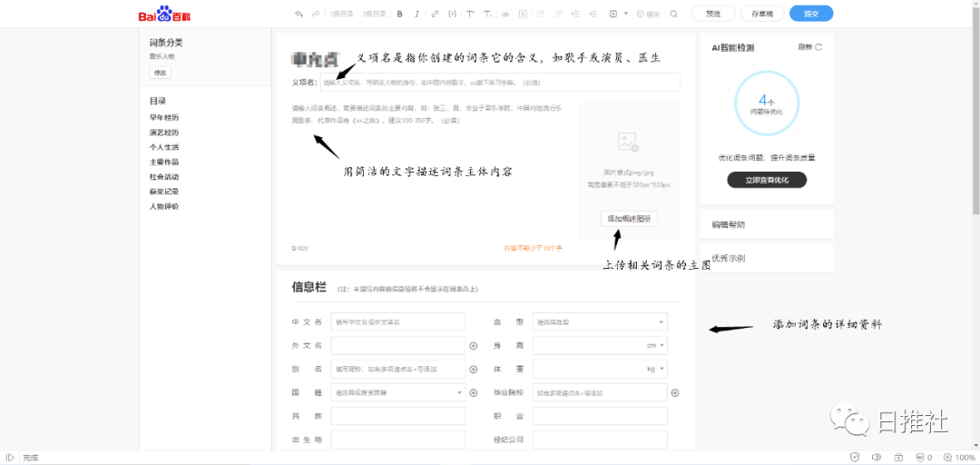Add another 毕业院校 entry with plus icon
980x465 pixels.
tap(675, 393)
